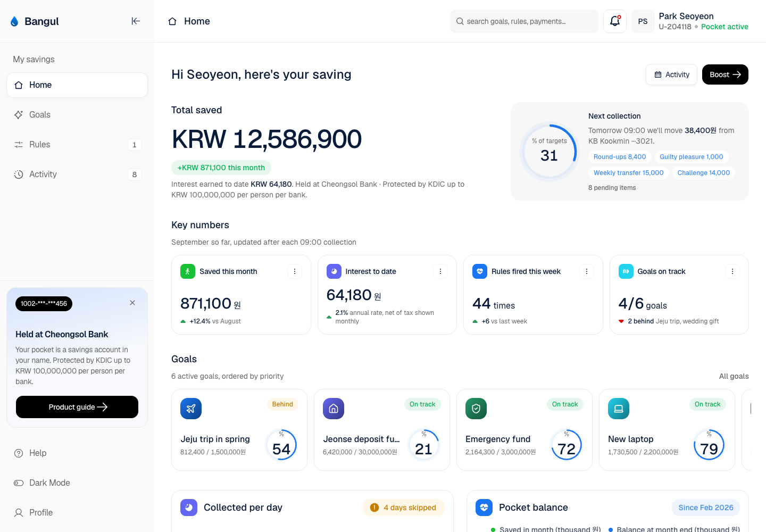Click the 31% of targets progress ring
The width and height of the screenshot is (766, 532).
point(549,152)
